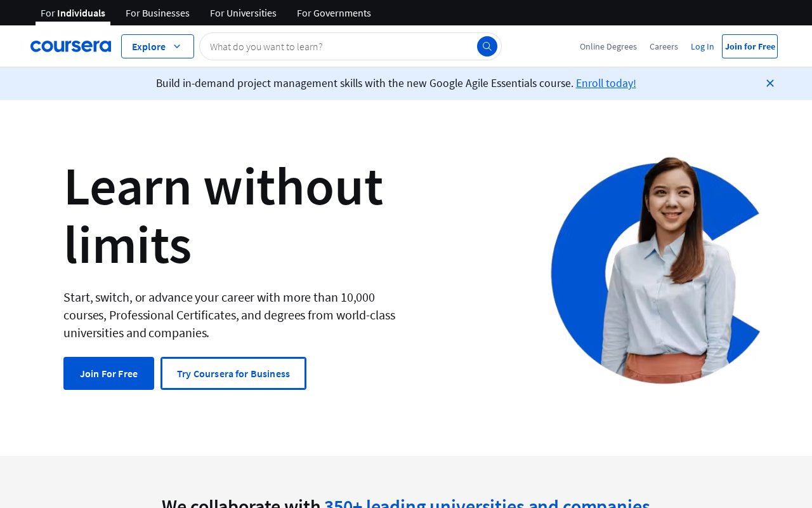Image resolution: width=812 pixels, height=508 pixels.
Task: Click the hero image of smiling woman
Action: [x=656, y=270]
